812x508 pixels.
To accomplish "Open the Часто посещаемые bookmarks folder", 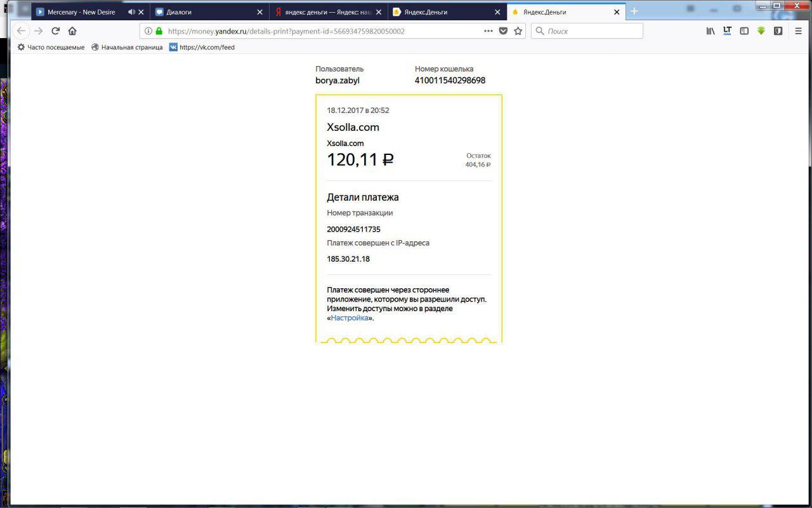I will (51, 47).
